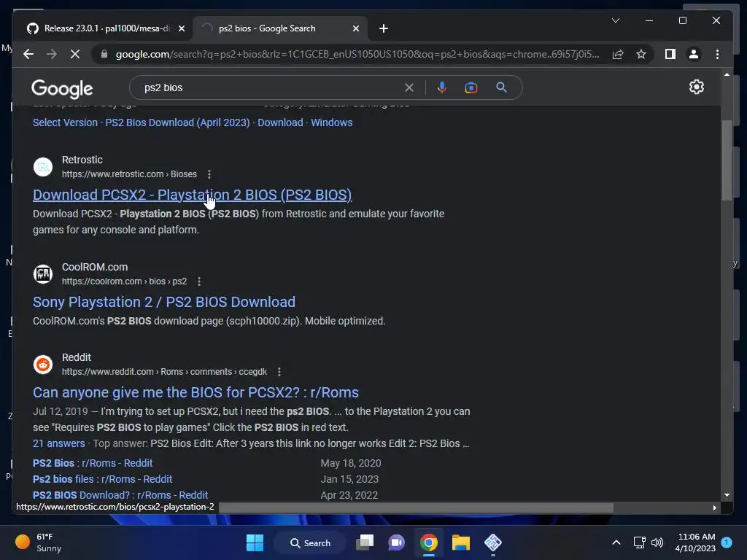Click the reddit.com Roms comments URL text
Image resolution: width=747 pixels, height=560 pixels.
coord(164,372)
